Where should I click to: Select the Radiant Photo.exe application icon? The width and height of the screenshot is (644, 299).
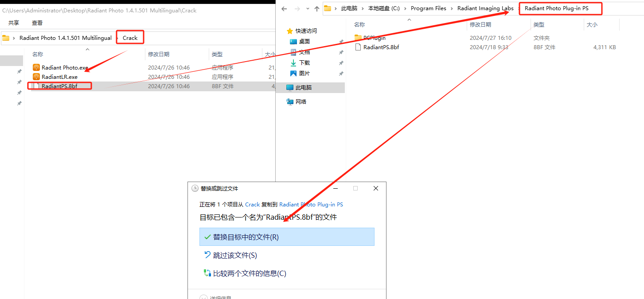[x=36, y=68]
